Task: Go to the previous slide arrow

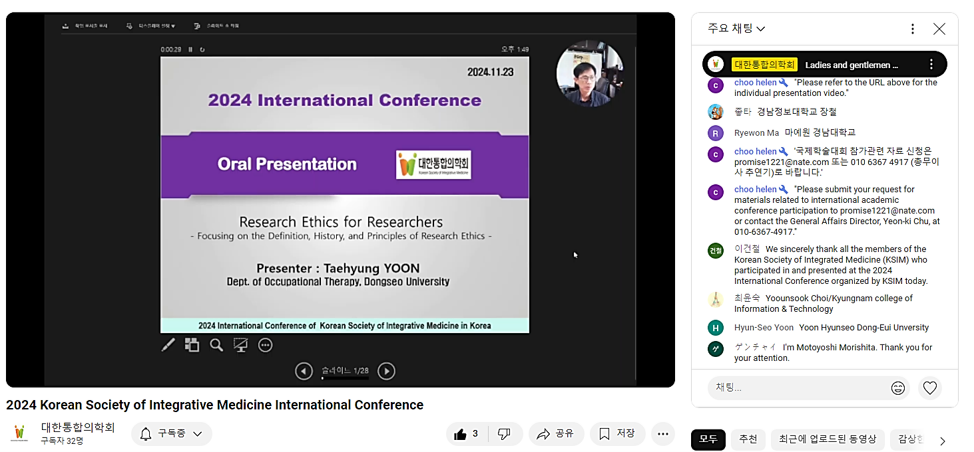Action: pos(304,372)
